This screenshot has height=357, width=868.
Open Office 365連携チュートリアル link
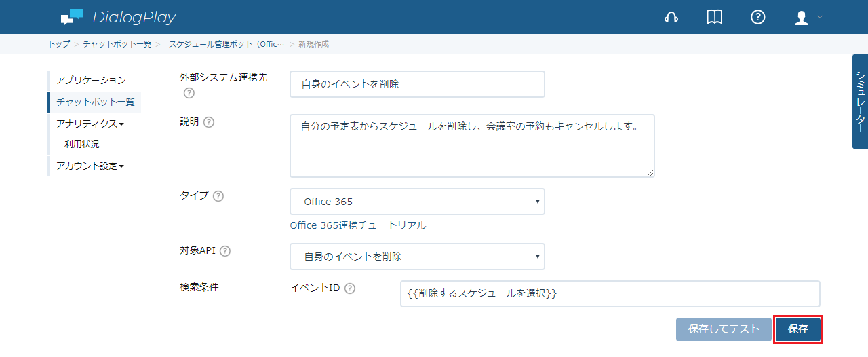pos(358,225)
